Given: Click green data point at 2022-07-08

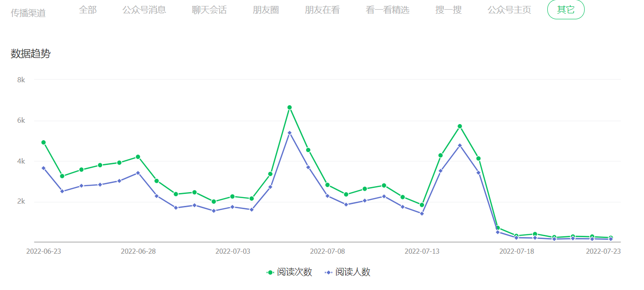Looking at the screenshot, I should pyautogui.click(x=327, y=185).
